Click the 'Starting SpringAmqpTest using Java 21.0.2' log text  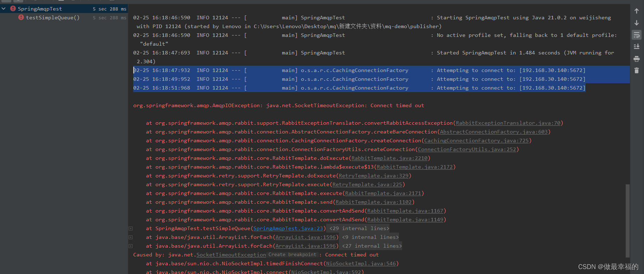(x=524, y=18)
